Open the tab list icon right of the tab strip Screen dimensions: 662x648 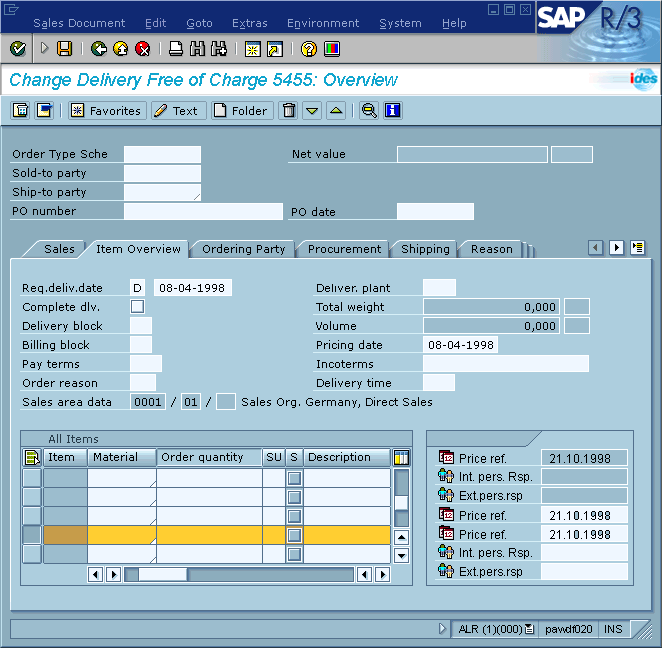coord(638,247)
